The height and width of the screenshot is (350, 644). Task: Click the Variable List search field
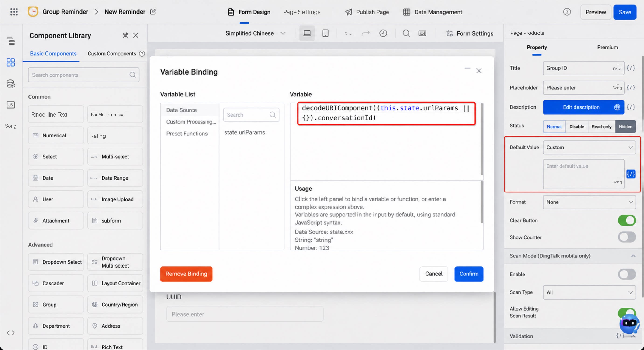coord(251,115)
